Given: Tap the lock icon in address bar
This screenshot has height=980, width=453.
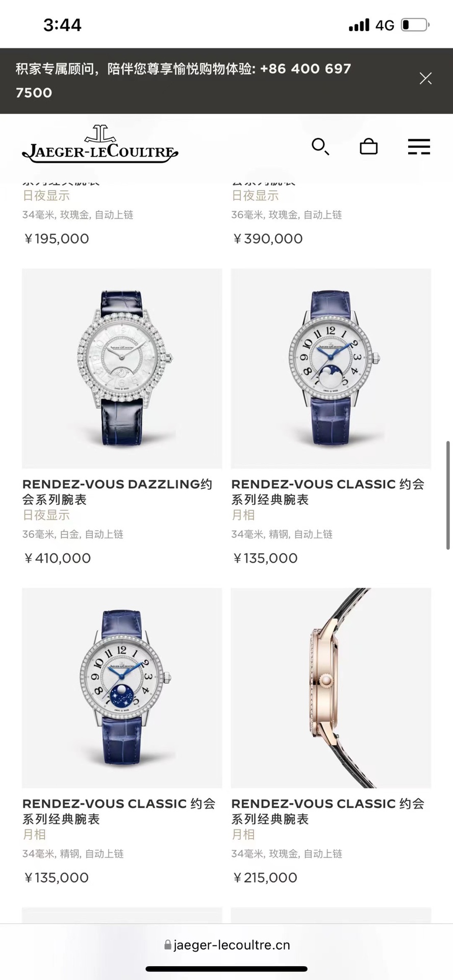Looking at the screenshot, I should pos(168,945).
